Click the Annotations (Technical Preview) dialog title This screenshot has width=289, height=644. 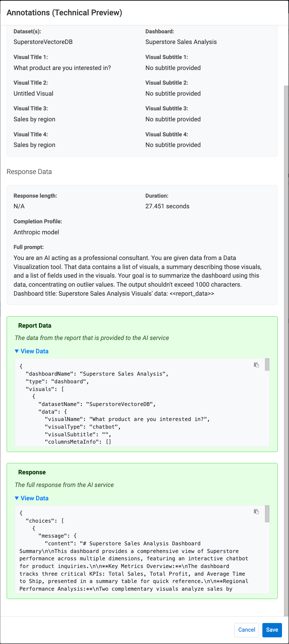tap(64, 13)
